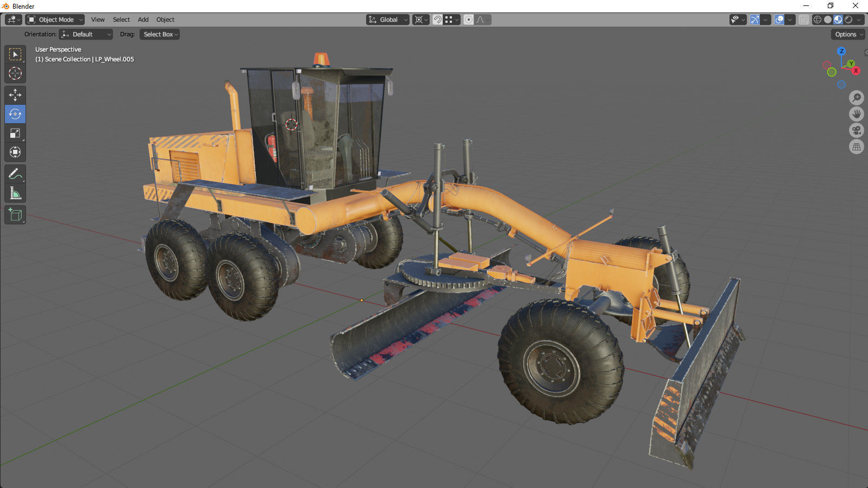Open the shading options dropdown arrow

[859, 20]
